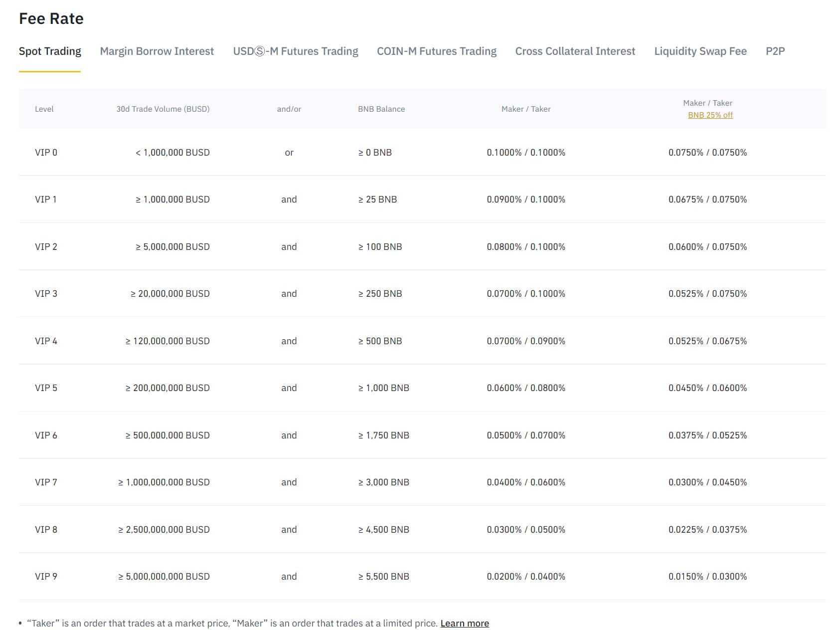The width and height of the screenshot is (840, 630).
Task: Select the VIP 9 row label
Action: point(46,577)
